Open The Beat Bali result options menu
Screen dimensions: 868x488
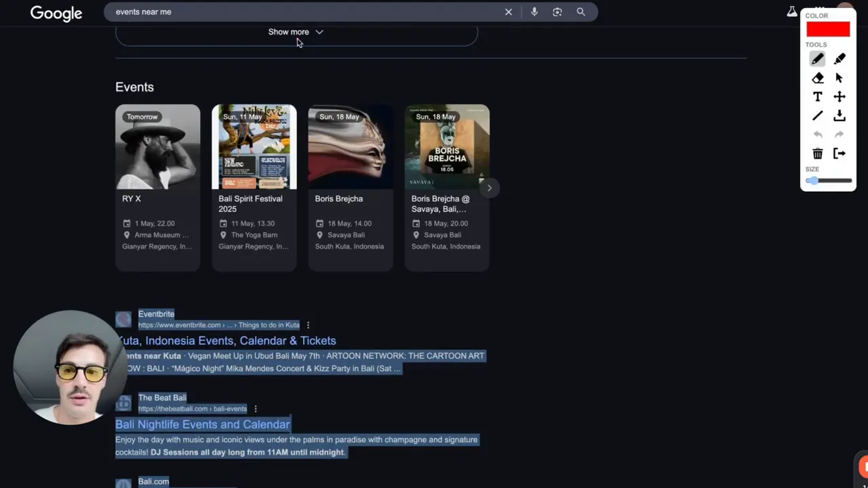(x=256, y=409)
